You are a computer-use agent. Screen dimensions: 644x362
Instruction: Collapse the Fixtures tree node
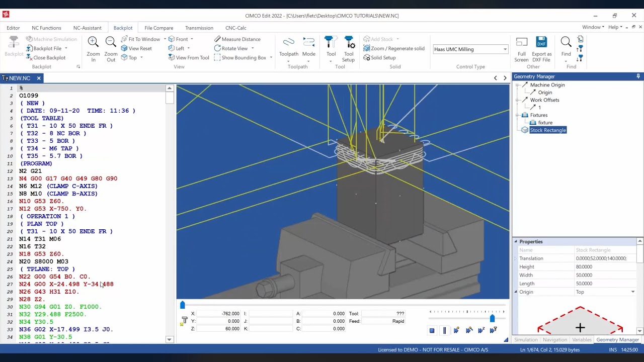point(517,115)
